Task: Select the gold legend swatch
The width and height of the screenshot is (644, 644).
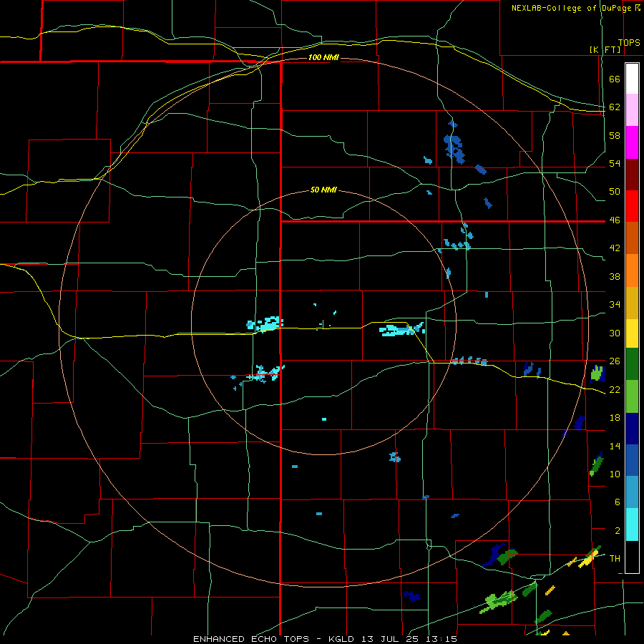Action: [x=632, y=303]
